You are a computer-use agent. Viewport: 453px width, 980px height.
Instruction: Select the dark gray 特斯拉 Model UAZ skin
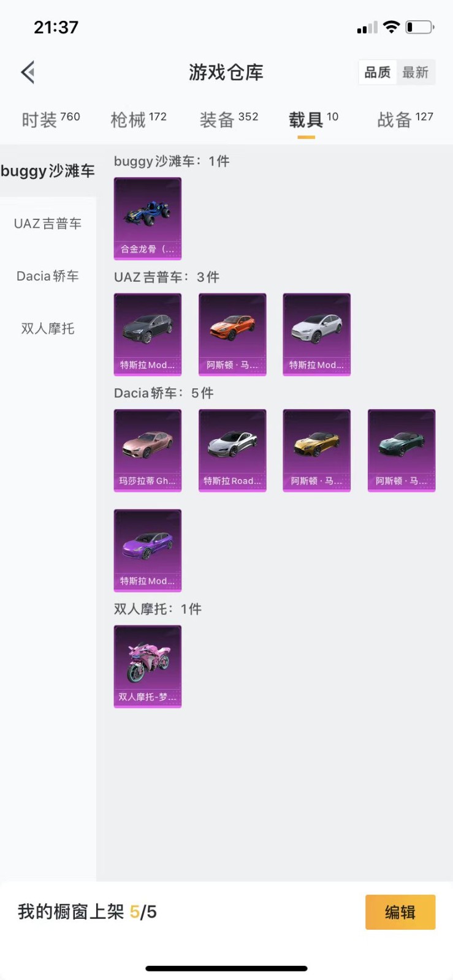click(x=148, y=334)
